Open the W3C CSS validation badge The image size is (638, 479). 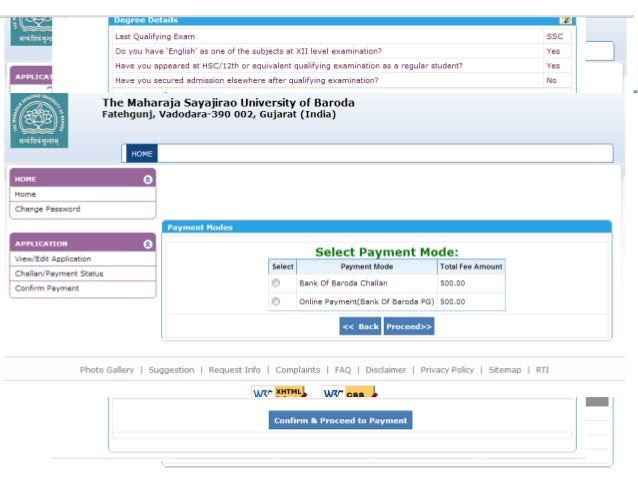click(349, 392)
